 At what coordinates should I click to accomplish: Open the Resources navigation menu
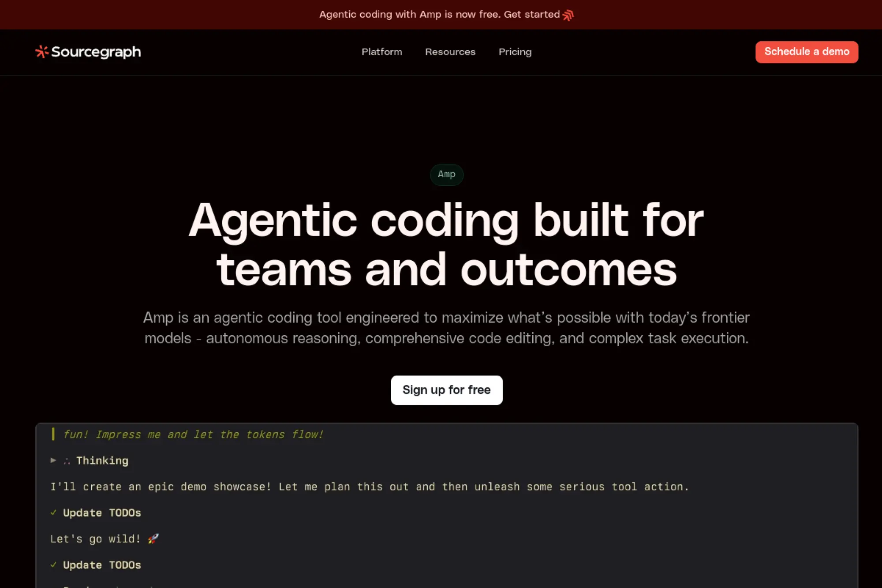[x=450, y=52]
